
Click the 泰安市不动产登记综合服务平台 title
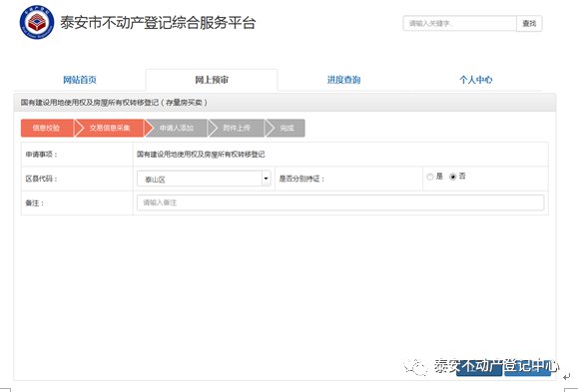[158, 23]
